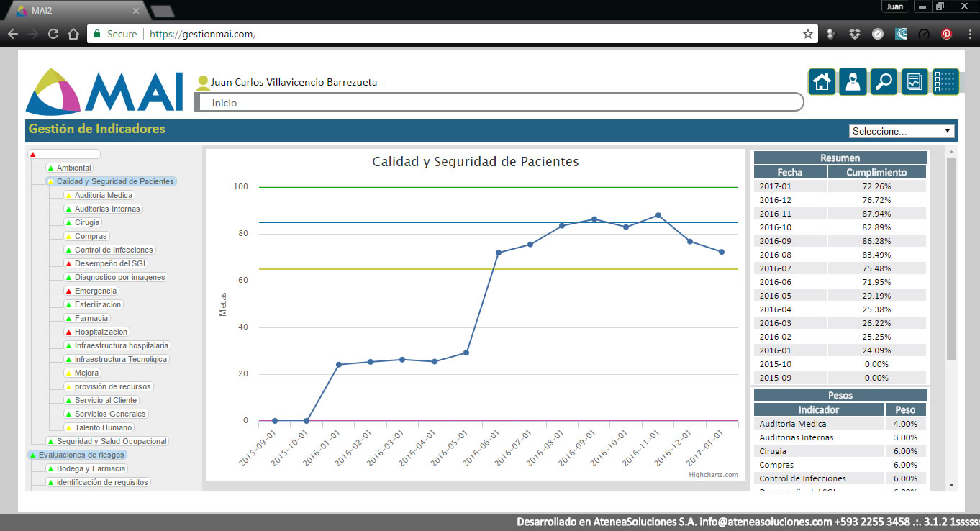The width and height of the screenshot is (980, 531).
Task: Click the Secure padlock icon
Action: [97, 34]
